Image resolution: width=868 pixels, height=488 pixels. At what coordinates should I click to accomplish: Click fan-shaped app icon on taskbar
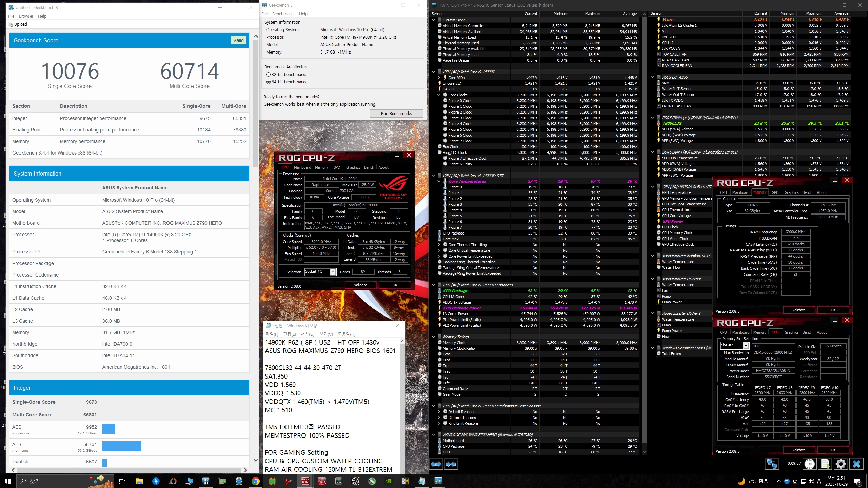355,481
